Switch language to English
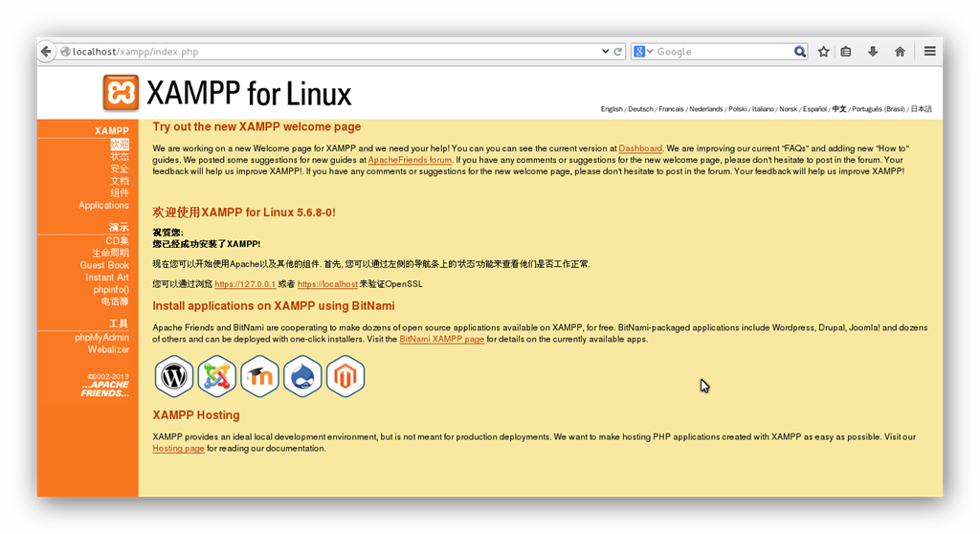 pos(612,109)
